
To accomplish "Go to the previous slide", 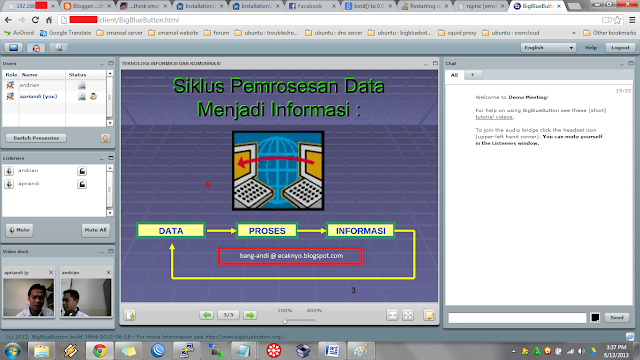I will 207,315.
